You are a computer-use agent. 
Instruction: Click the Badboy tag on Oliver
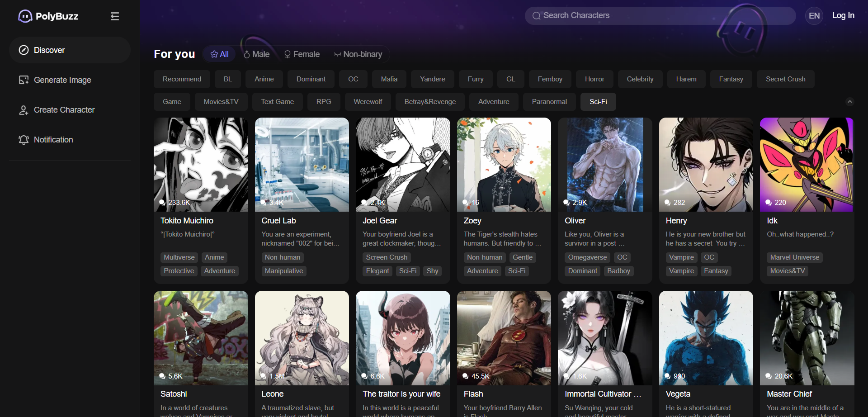(x=618, y=271)
